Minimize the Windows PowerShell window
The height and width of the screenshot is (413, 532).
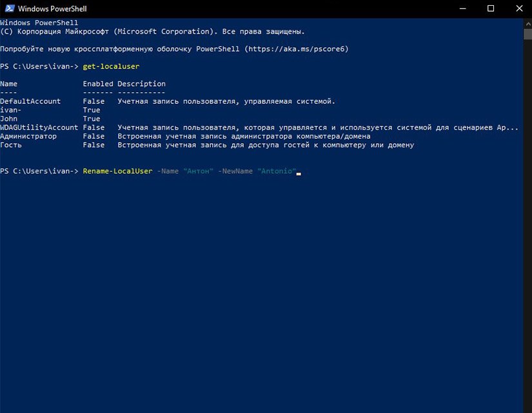pos(463,8)
